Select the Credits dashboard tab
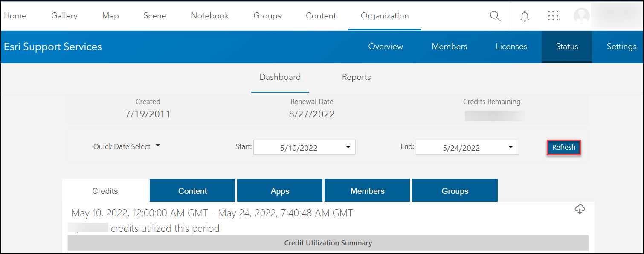 coord(105,191)
